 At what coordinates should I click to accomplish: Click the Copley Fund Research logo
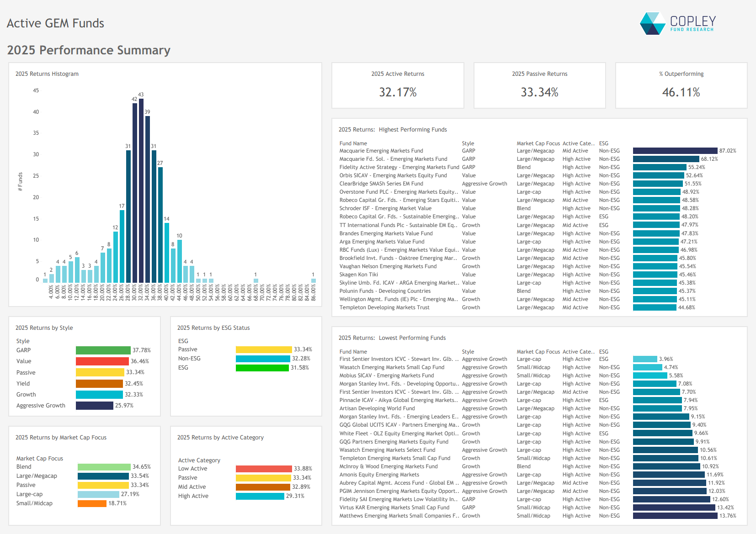click(x=677, y=23)
